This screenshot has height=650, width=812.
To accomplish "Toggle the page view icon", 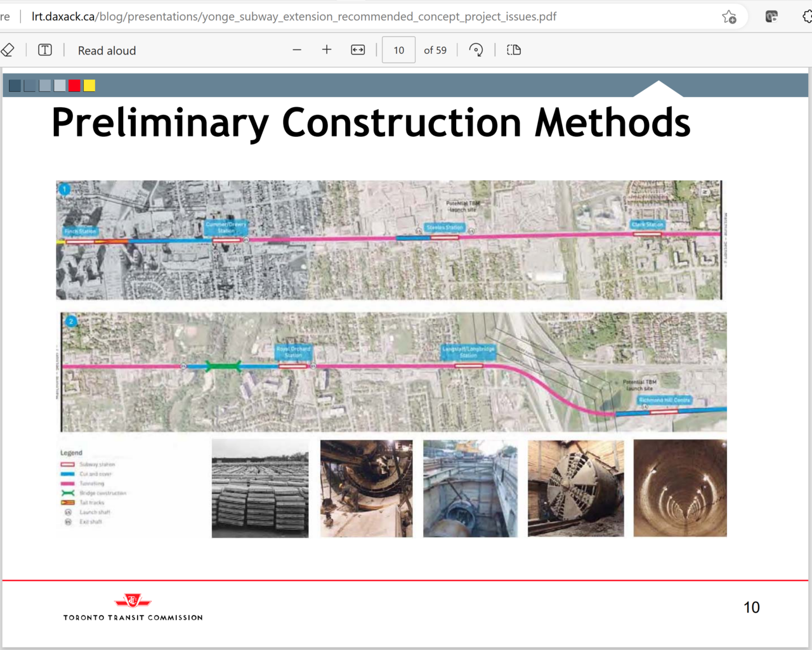I will pos(514,50).
